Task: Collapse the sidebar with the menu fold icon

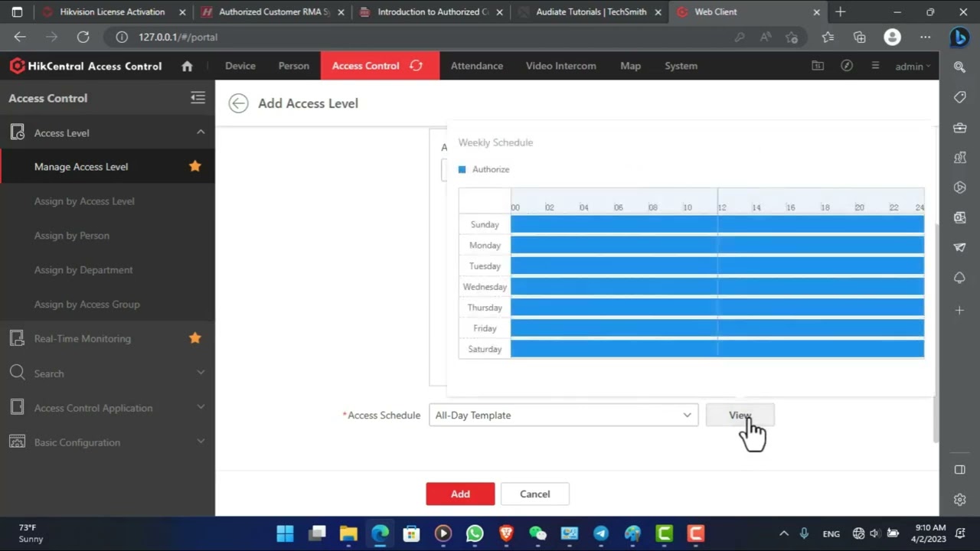Action: pyautogui.click(x=198, y=98)
